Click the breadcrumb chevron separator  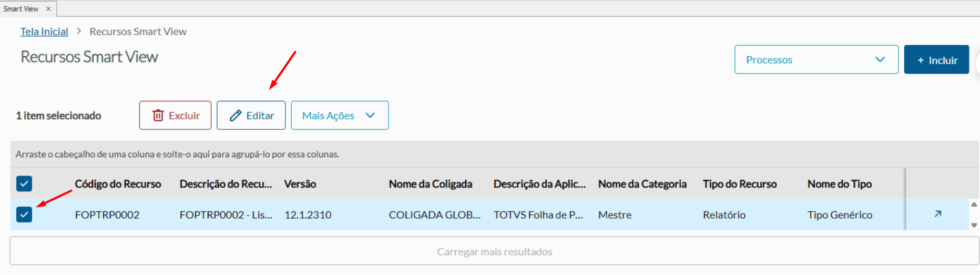pyautogui.click(x=79, y=31)
